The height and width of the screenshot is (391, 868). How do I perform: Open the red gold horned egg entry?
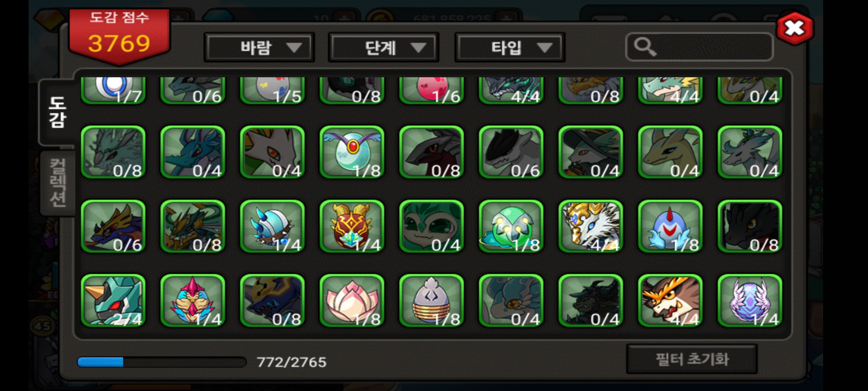tap(352, 226)
